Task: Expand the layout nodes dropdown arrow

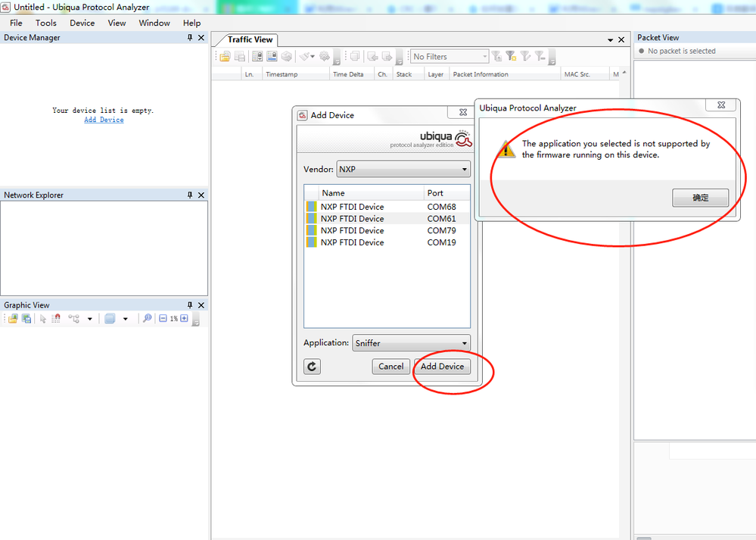Action: pos(90,319)
